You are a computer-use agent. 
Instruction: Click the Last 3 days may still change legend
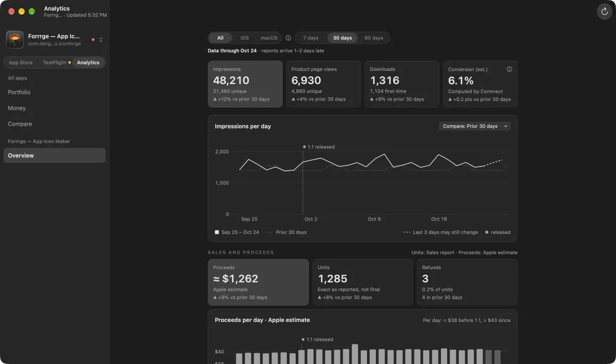440,232
